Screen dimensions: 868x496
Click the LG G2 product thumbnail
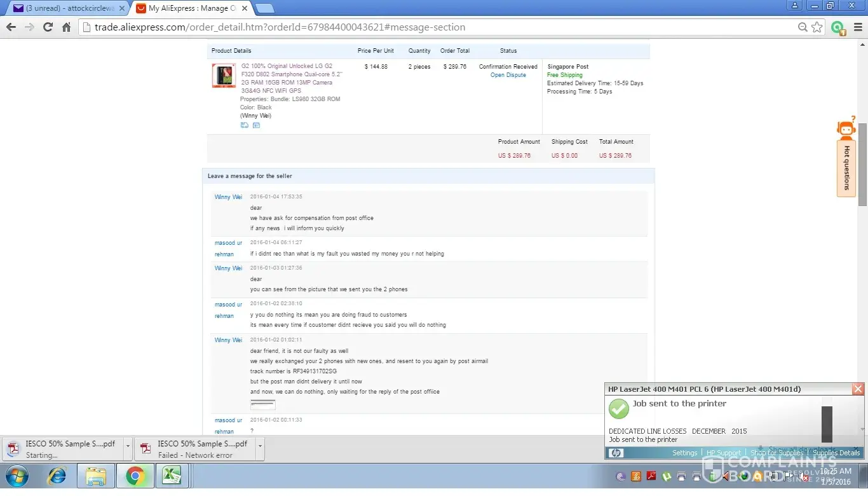(224, 76)
